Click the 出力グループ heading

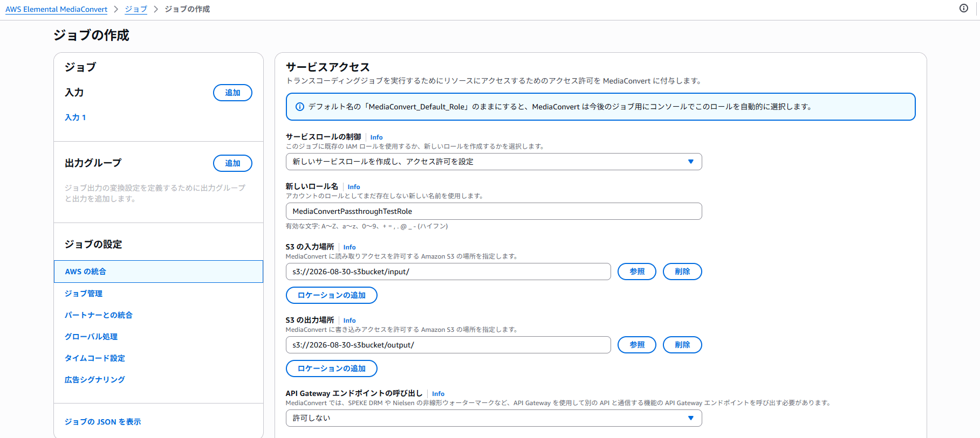click(x=93, y=163)
